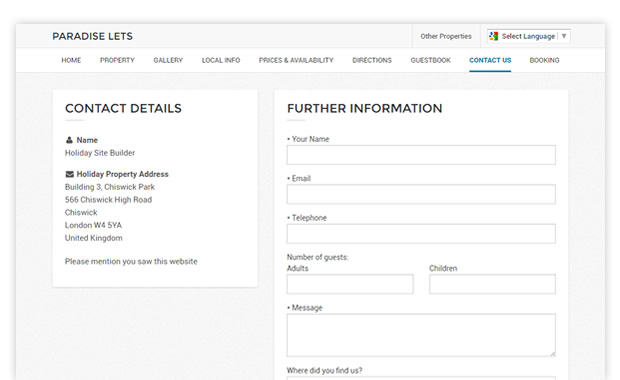Screen dimensions: 620x380
Task: Click inside the Message text area
Action: (421, 335)
